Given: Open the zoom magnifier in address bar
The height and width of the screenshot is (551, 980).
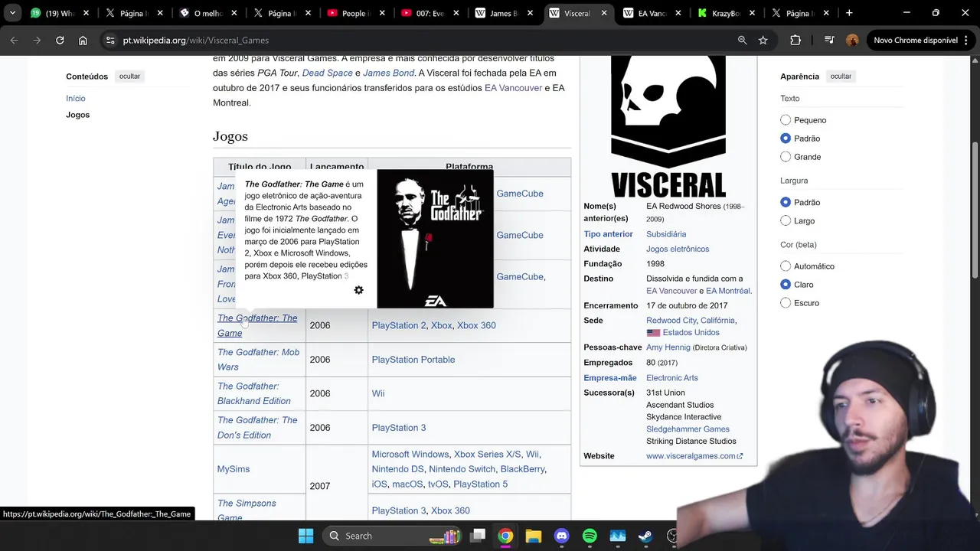Looking at the screenshot, I should [x=742, y=40].
